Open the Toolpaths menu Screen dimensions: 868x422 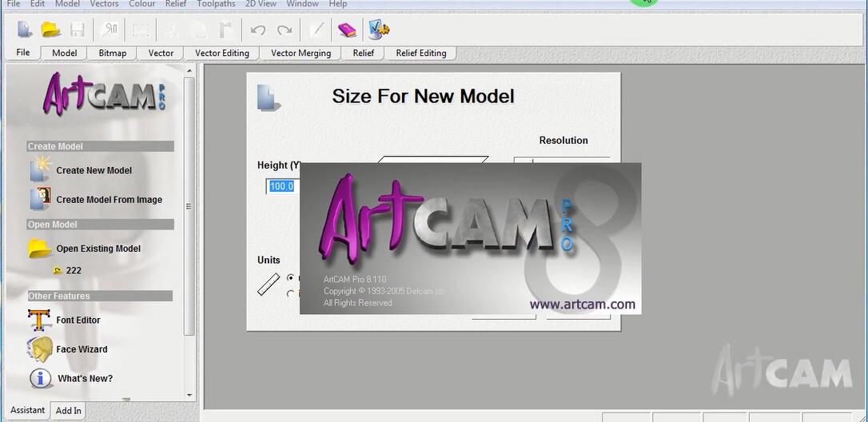(217, 4)
